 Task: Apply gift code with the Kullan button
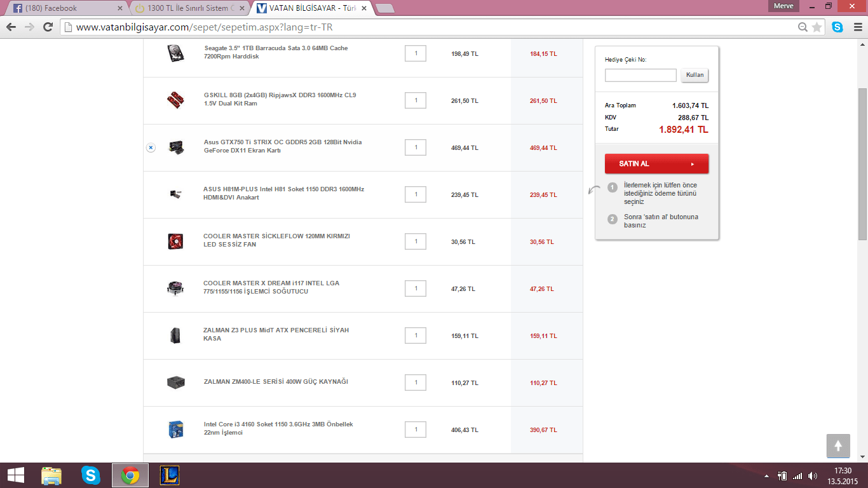click(x=695, y=75)
